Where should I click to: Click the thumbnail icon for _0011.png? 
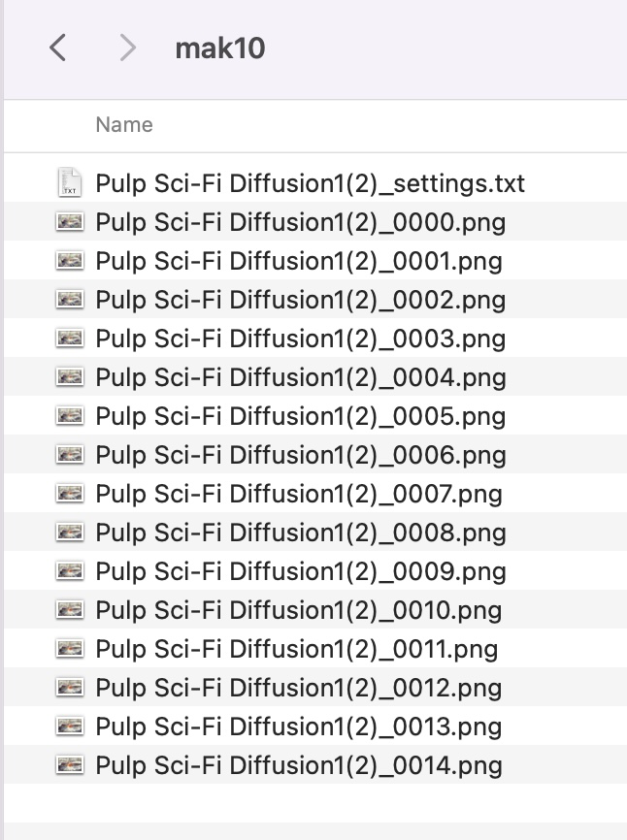[70, 648]
